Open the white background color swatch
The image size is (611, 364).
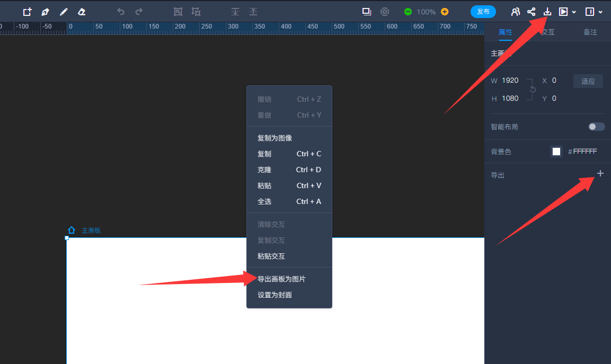[556, 152]
